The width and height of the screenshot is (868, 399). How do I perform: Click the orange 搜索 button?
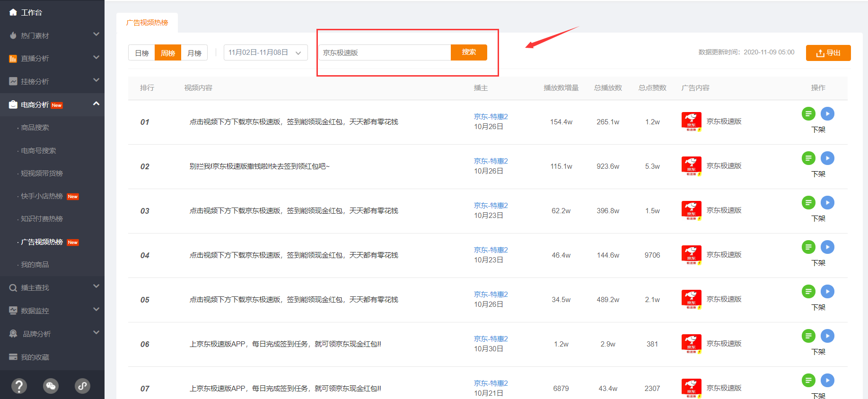tap(469, 52)
